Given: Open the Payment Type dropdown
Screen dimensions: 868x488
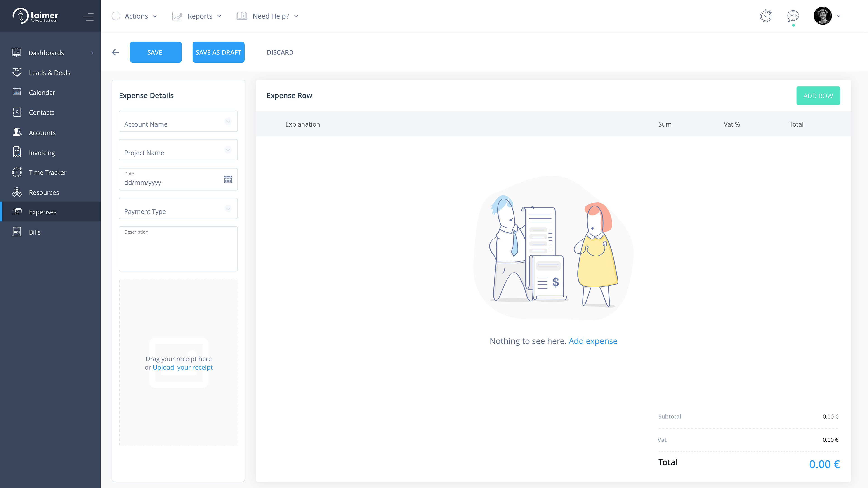Looking at the screenshot, I should (x=178, y=209).
